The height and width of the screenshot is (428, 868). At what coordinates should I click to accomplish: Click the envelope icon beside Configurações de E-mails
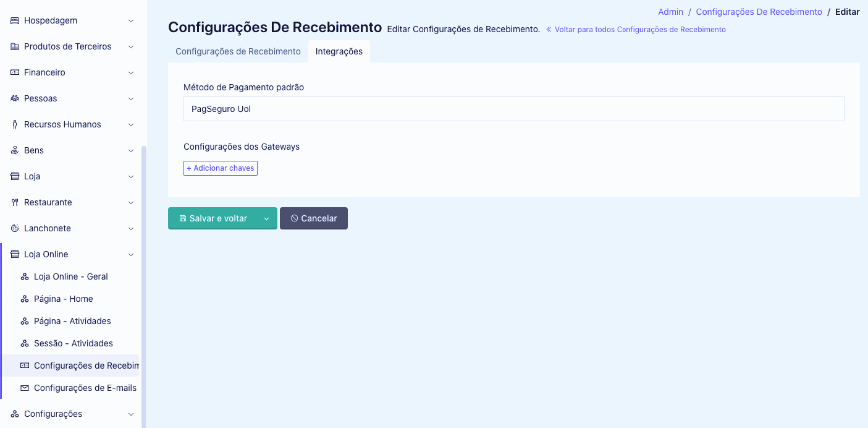click(23, 388)
